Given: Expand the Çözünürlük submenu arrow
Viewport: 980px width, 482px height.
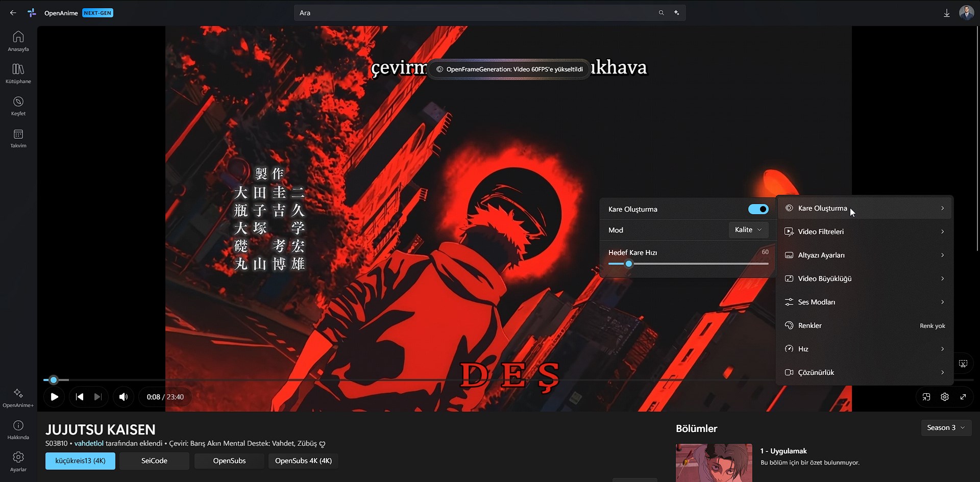Looking at the screenshot, I should [x=942, y=372].
